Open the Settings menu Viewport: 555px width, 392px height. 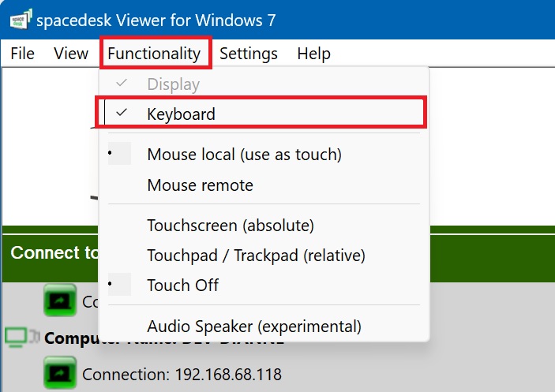[249, 54]
